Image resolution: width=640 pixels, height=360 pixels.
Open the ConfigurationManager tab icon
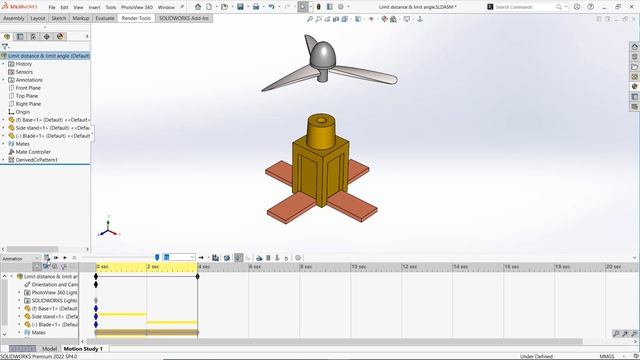pyautogui.click(x=33, y=36)
